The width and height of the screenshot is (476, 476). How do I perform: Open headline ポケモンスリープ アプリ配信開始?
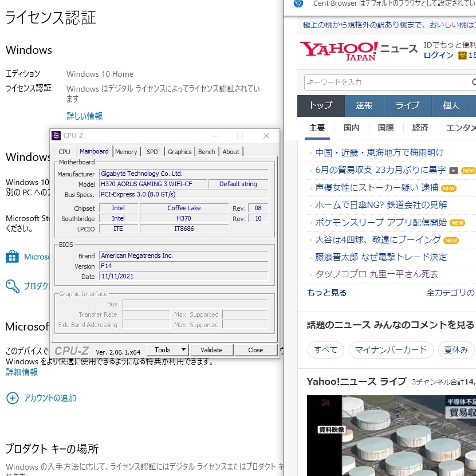coord(381,222)
